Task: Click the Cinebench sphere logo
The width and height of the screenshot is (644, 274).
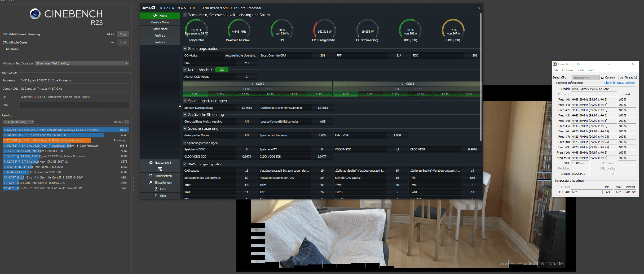Action: [x=35, y=14]
